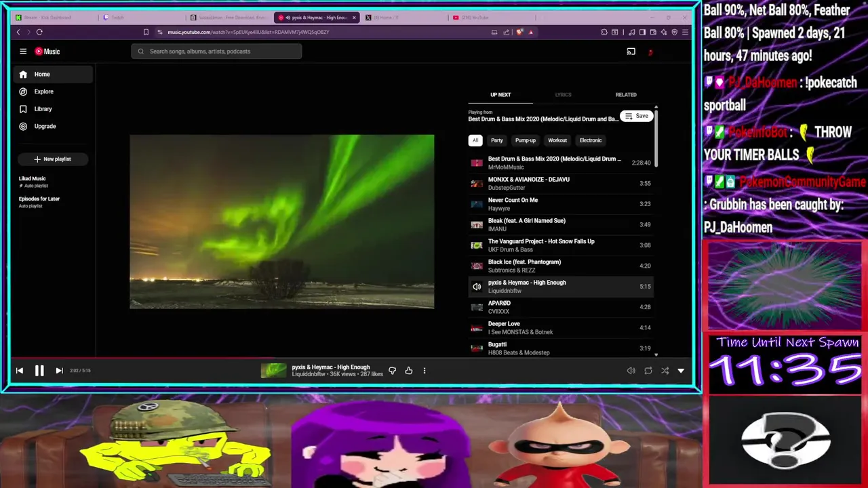Open Upgrade in the sidebar

point(54,126)
